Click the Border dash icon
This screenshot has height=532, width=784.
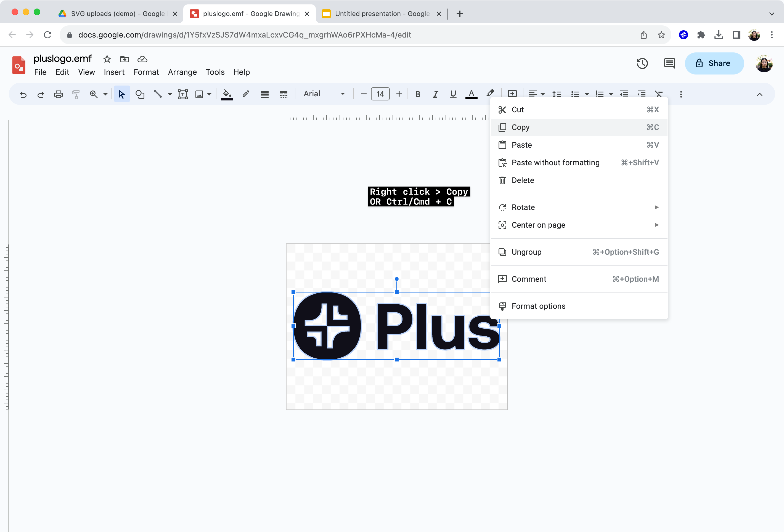(x=284, y=94)
